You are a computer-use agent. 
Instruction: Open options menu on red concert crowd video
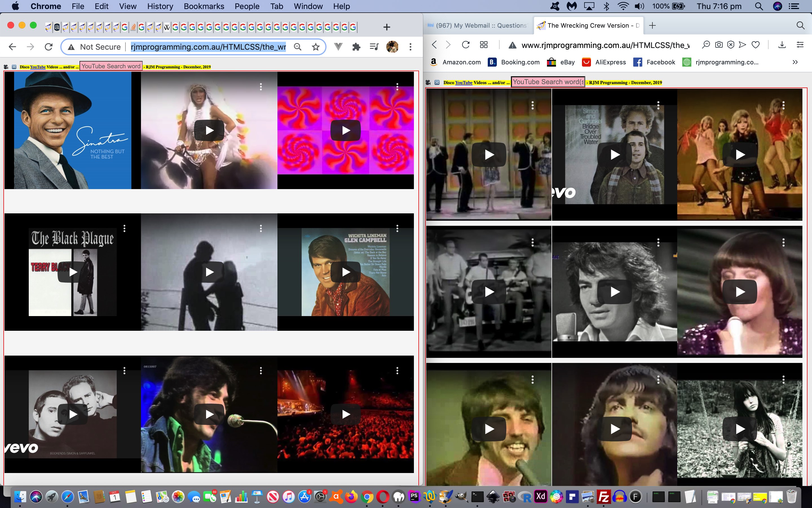(x=397, y=371)
